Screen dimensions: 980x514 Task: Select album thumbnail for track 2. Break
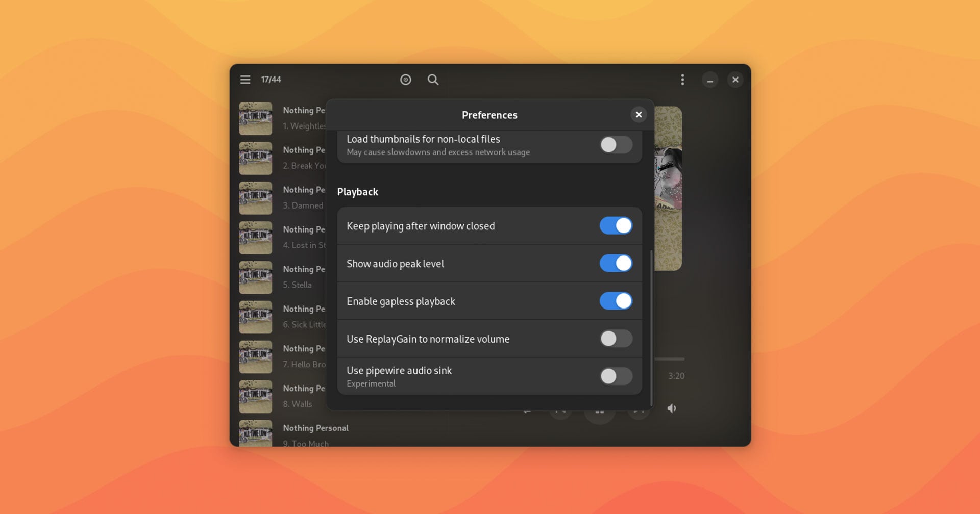pyautogui.click(x=256, y=158)
